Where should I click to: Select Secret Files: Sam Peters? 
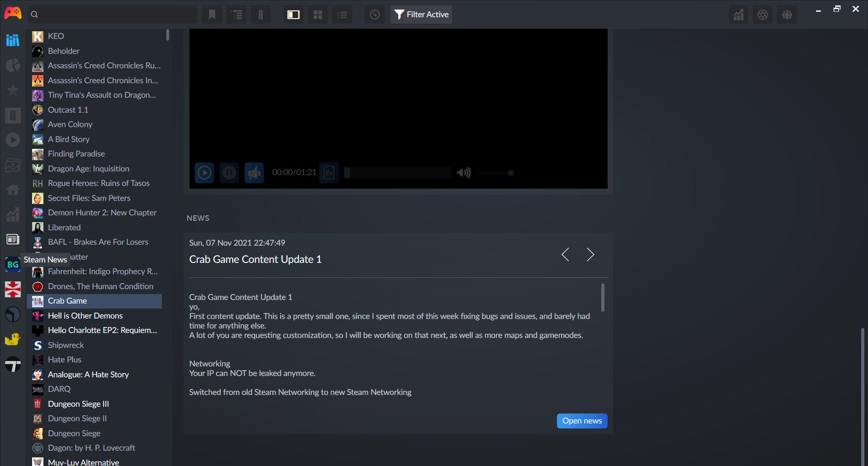pyautogui.click(x=94, y=198)
